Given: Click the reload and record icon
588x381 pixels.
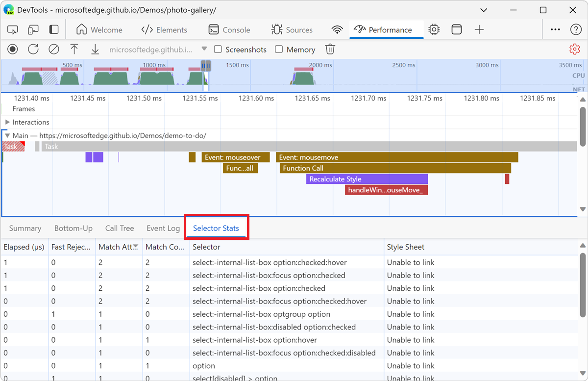Looking at the screenshot, I should click(33, 49).
